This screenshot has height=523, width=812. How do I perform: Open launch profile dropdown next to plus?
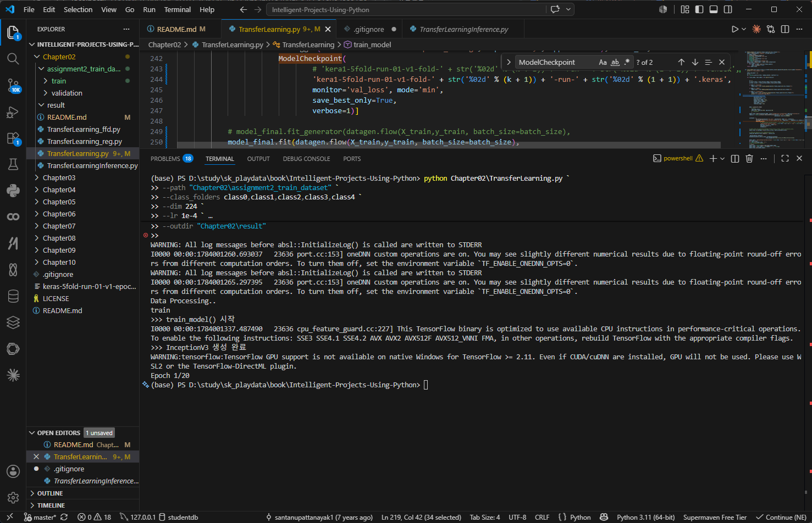(x=722, y=158)
